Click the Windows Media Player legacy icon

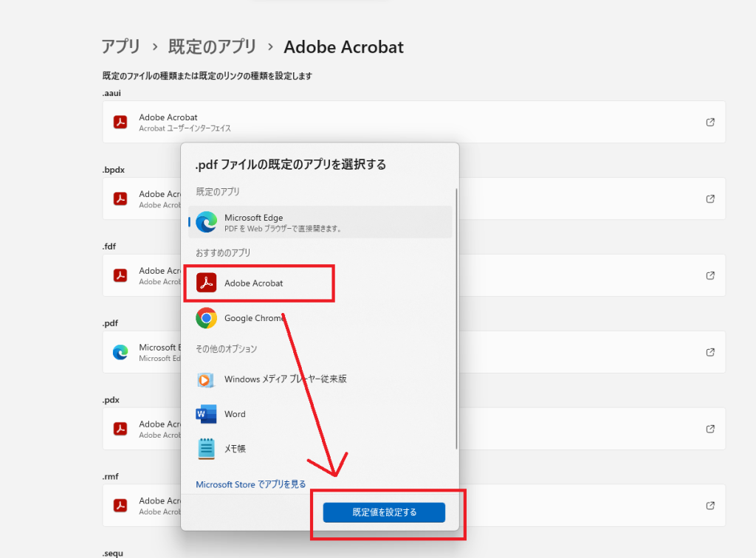(207, 379)
